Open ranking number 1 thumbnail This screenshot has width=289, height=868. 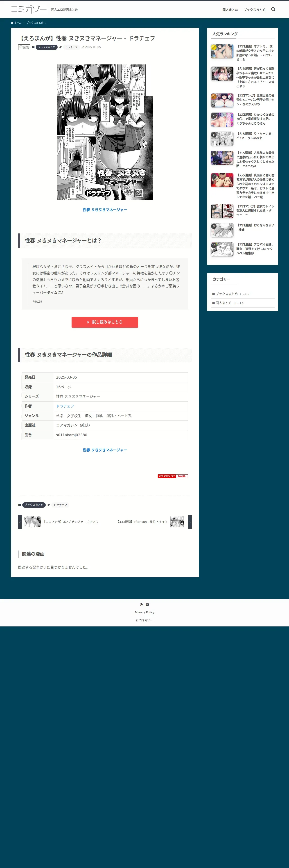pos(222,51)
